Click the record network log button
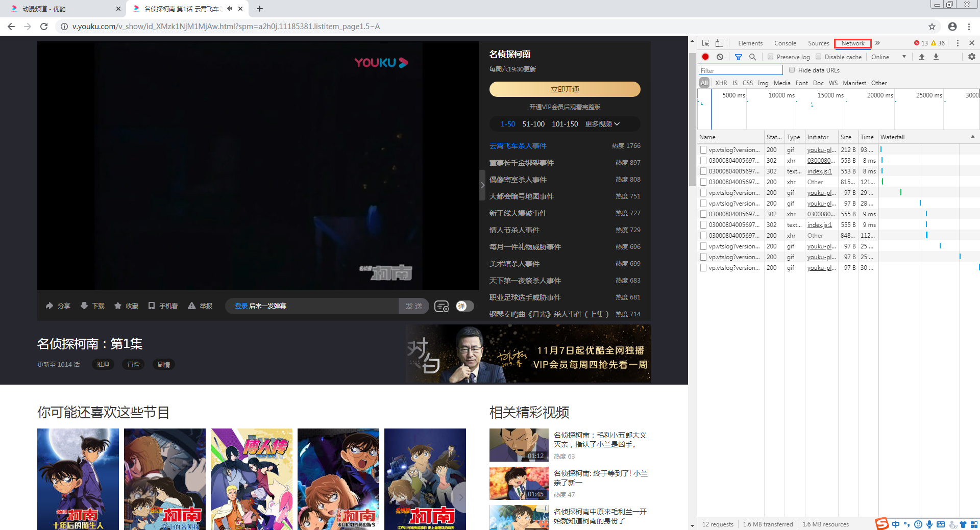This screenshot has height=530, width=980. (x=705, y=57)
